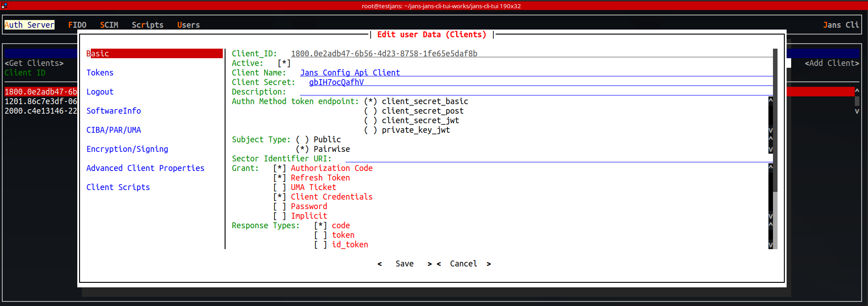Open the Users tab
Image resolution: width=868 pixels, height=306 pixels.
tap(188, 25)
